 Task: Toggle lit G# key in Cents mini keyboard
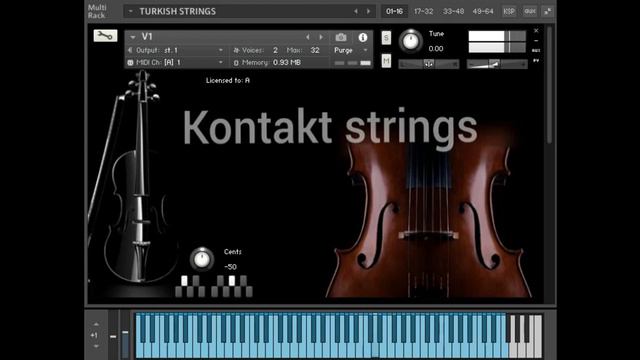(x=232, y=280)
